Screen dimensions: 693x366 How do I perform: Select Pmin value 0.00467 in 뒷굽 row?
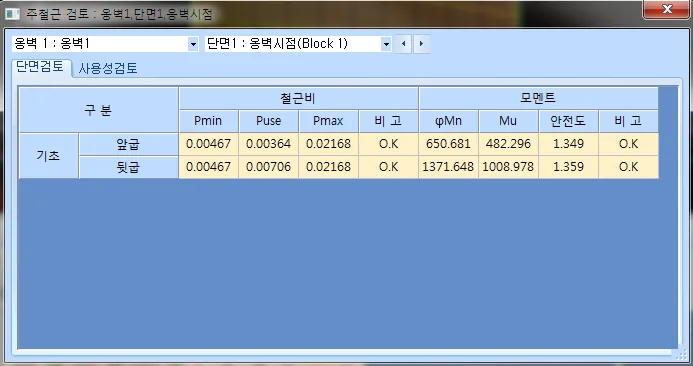click(209, 167)
